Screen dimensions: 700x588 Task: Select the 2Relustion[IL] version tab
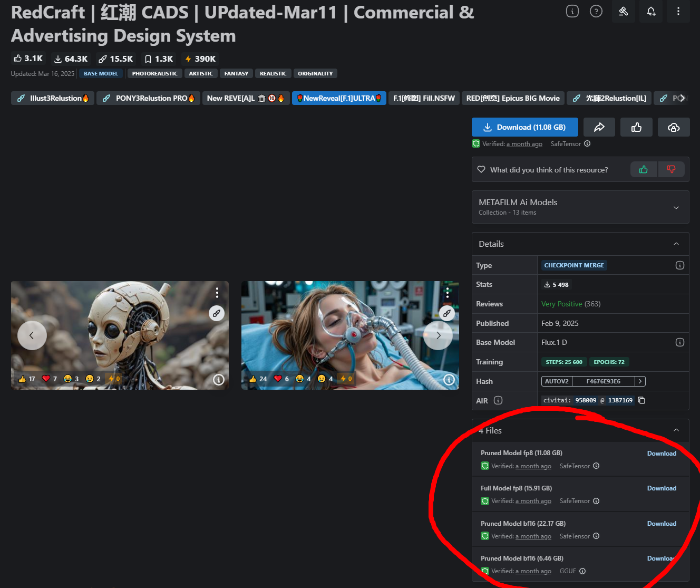[609, 98]
